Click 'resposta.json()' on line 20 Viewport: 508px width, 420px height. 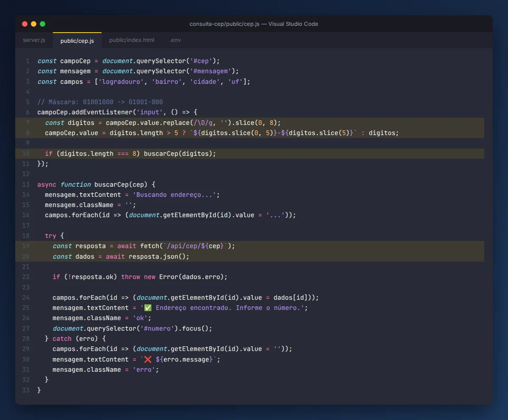(x=157, y=257)
